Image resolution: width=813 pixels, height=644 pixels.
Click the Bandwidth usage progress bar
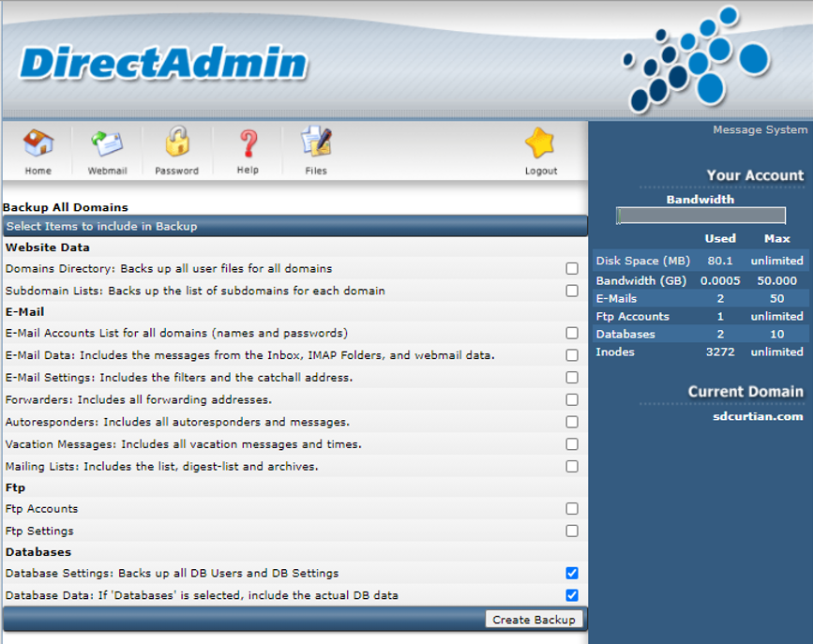(x=700, y=216)
